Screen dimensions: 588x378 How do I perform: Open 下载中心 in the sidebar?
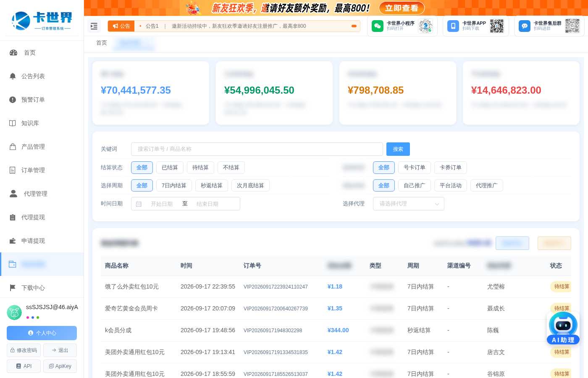(42, 288)
